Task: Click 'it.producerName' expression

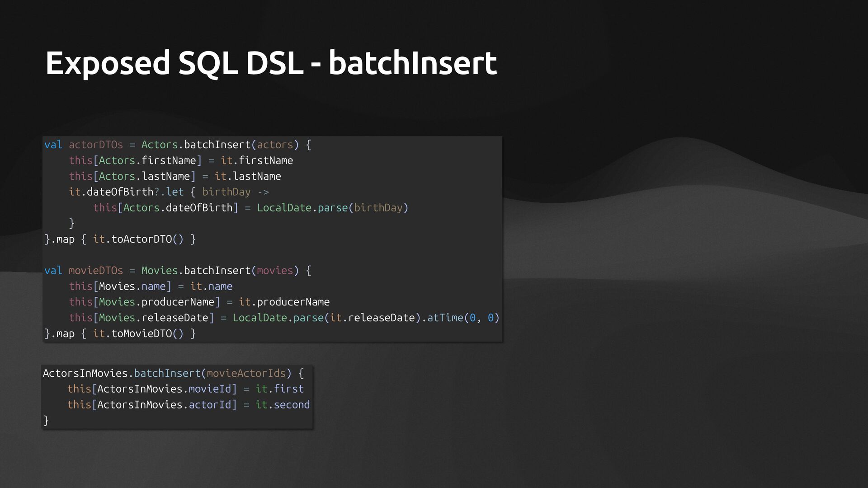Action: click(x=284, y=302)
